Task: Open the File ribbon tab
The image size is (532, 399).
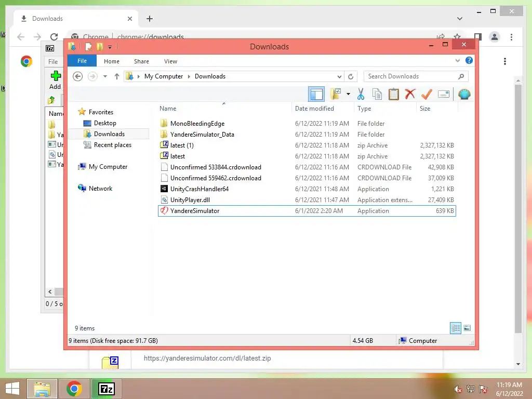Action: (x=82, y=61)
